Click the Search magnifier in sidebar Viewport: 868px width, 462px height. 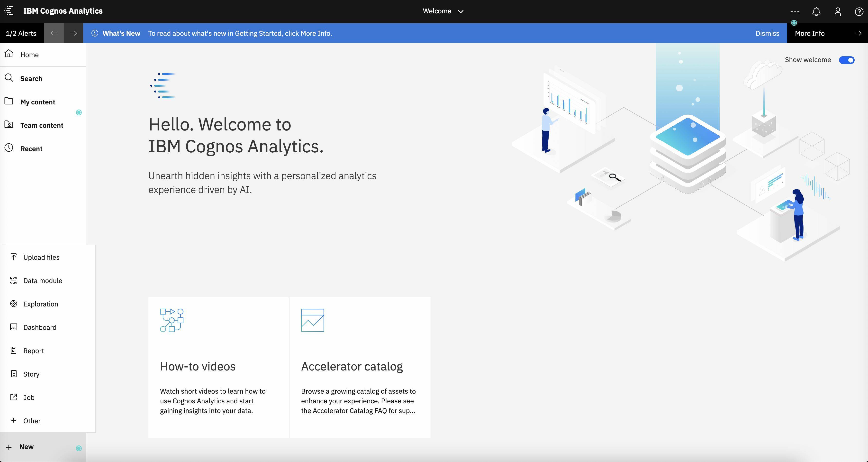9,78
